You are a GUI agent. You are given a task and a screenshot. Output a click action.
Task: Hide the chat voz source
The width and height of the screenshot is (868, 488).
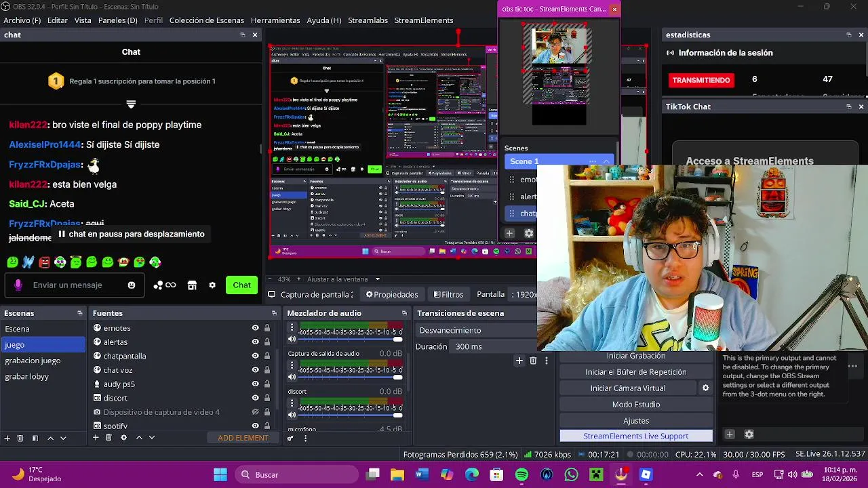coord(256,370)
